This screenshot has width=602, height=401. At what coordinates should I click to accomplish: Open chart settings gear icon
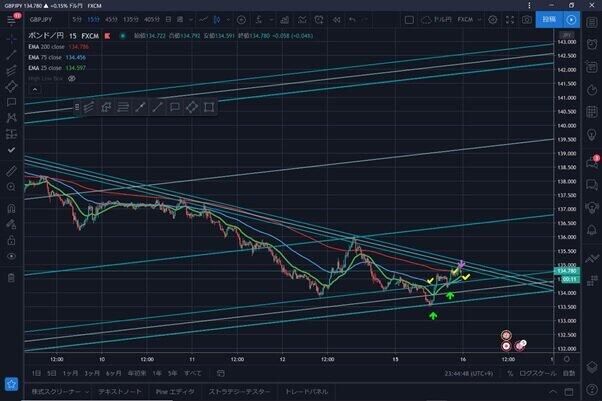point(490,18)
